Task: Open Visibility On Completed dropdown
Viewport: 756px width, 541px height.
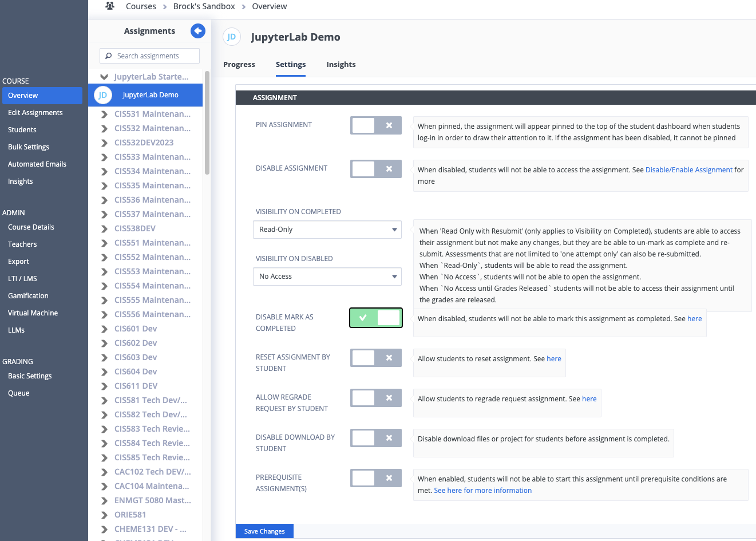Action: coord(327,230)
